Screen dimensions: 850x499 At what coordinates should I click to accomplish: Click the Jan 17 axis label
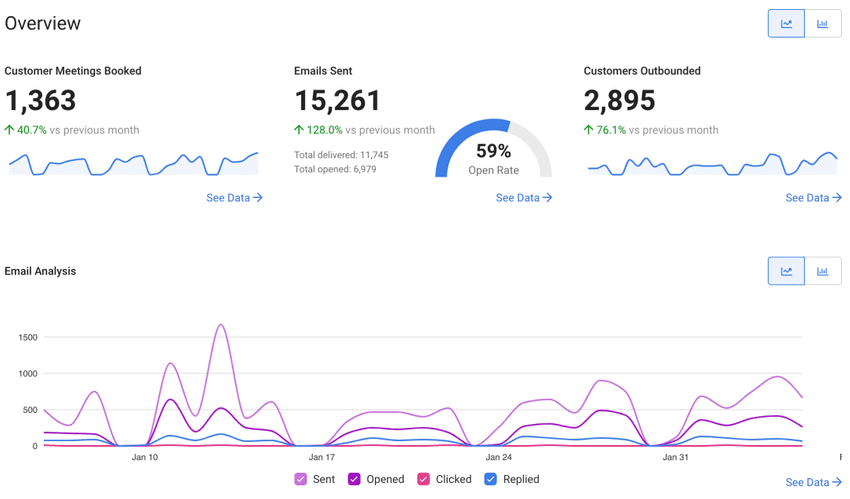322,457
